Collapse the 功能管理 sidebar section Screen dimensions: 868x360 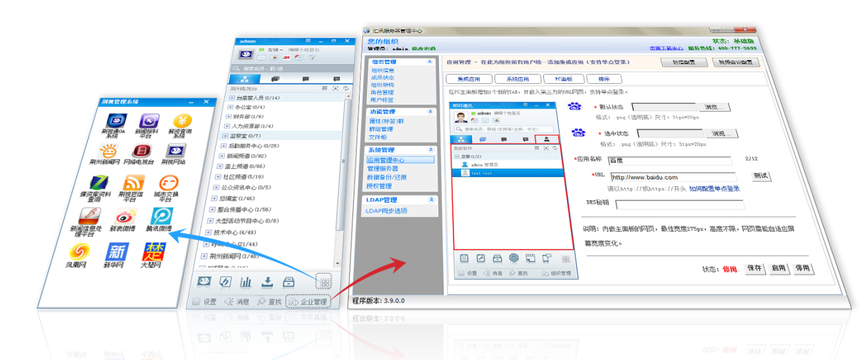(430, 112)
